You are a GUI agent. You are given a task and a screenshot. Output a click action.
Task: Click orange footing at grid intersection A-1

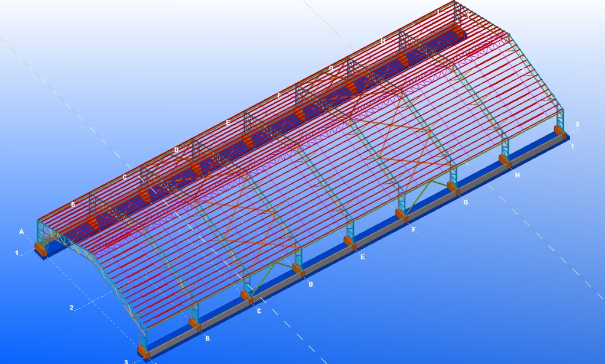[40, 249]
